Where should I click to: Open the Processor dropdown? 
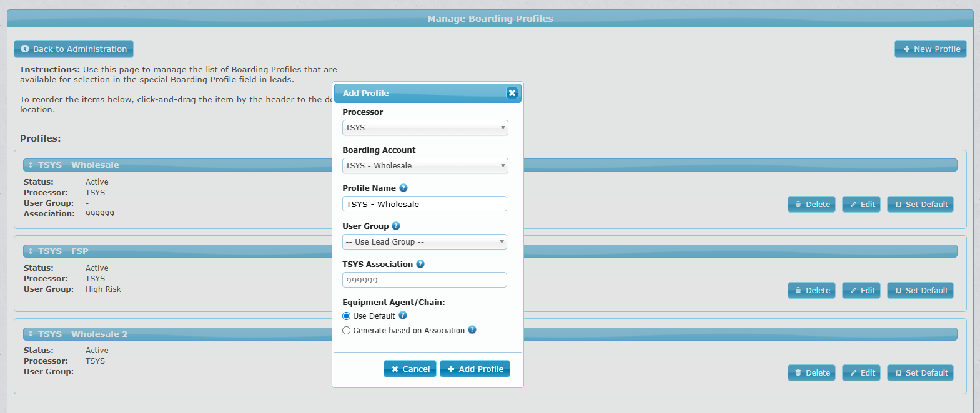tap(425, 128)
